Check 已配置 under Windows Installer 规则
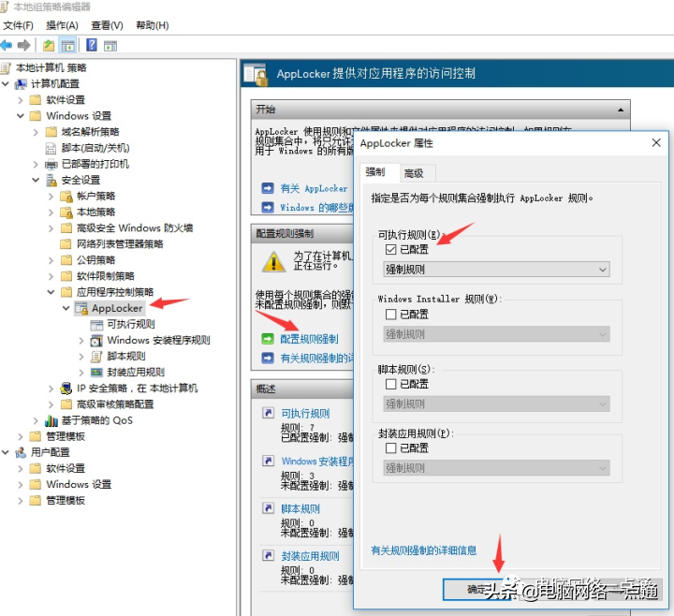This screenshot has width=674, height=616. [x=390, y=315]
